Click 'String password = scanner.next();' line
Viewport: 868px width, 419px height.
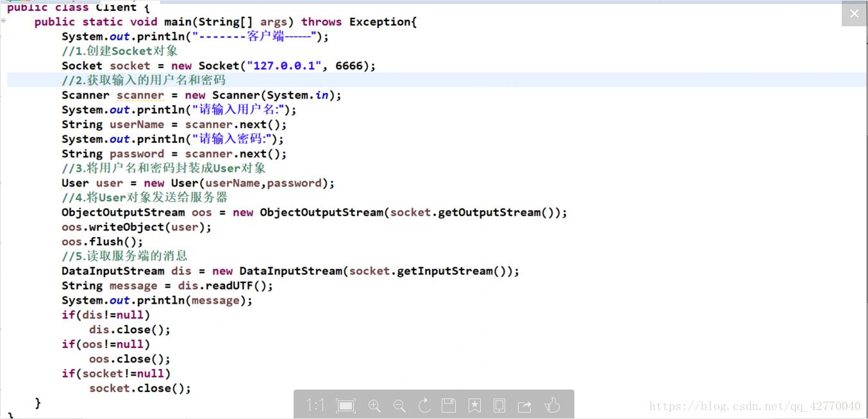pos(174,154)
